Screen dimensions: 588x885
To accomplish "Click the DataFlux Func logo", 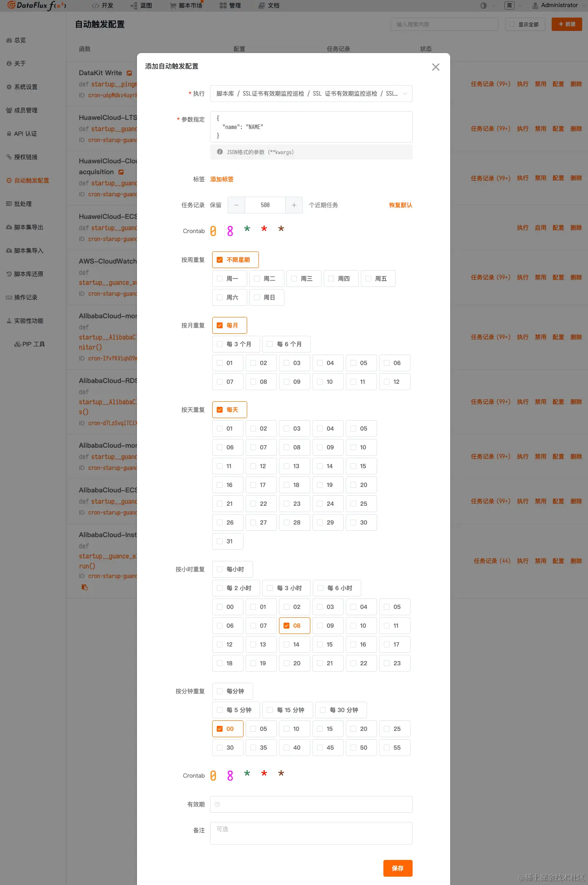I will 37,5.
